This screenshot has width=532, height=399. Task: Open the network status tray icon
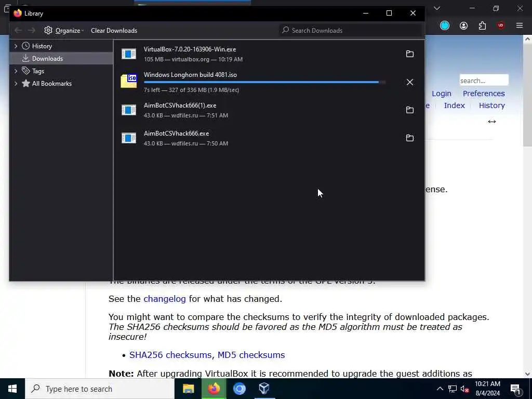click(452, 389)
